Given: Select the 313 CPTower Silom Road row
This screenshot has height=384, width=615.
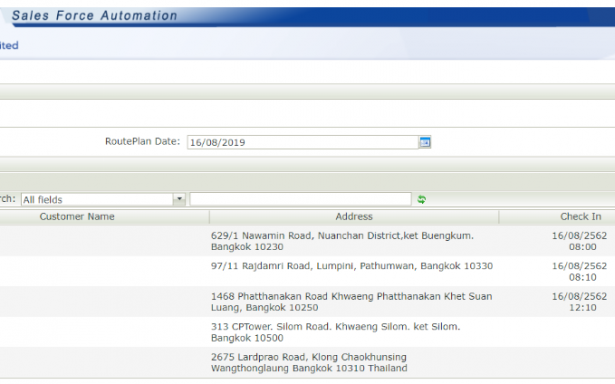Looking at the screenshot, I should click(x=308, y=332).
